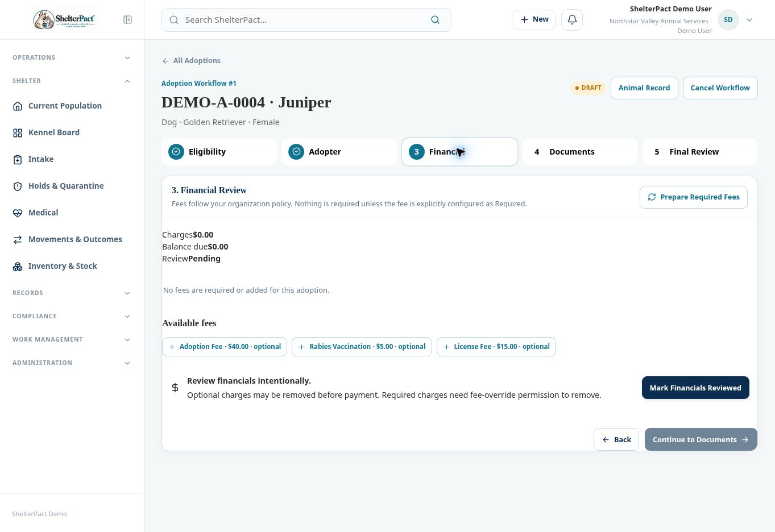This screenshot has height=532, width=775.
Task: Expand the Operations section
Action: click(72, 57)
